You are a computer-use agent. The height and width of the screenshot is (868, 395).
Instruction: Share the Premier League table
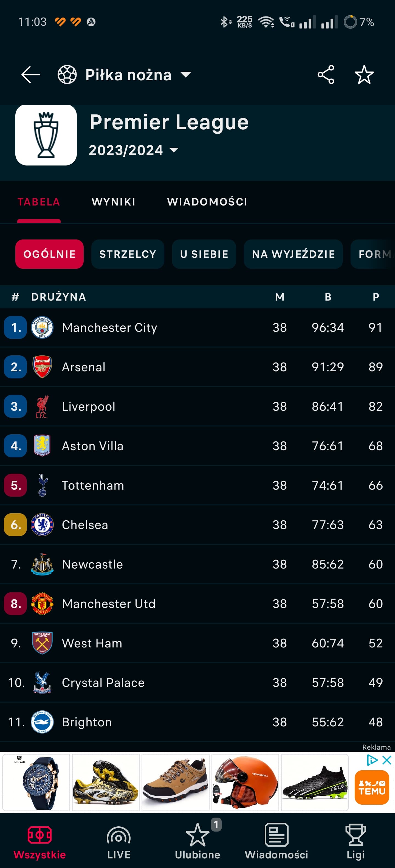tap(326, 75)
